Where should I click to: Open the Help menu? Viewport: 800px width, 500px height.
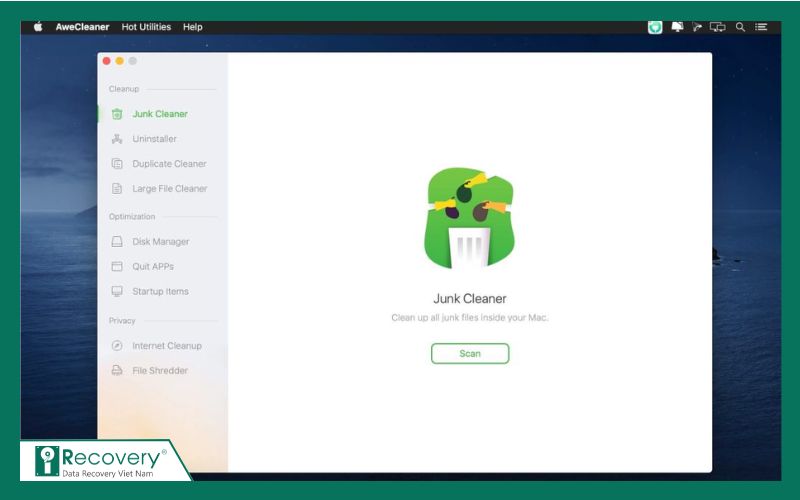pyautogui.click(x=193, y=27)
